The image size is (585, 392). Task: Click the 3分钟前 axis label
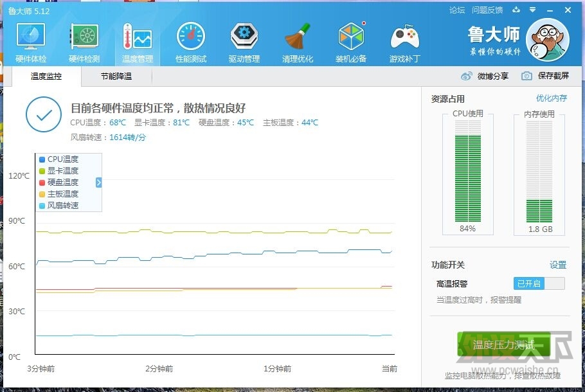click(41, 368)
